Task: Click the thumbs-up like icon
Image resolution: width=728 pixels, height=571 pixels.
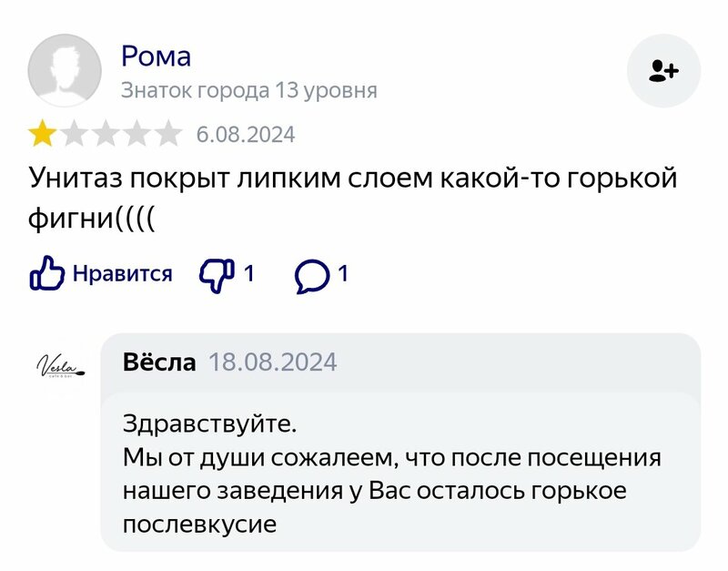Action: click(x=47, y=273)
